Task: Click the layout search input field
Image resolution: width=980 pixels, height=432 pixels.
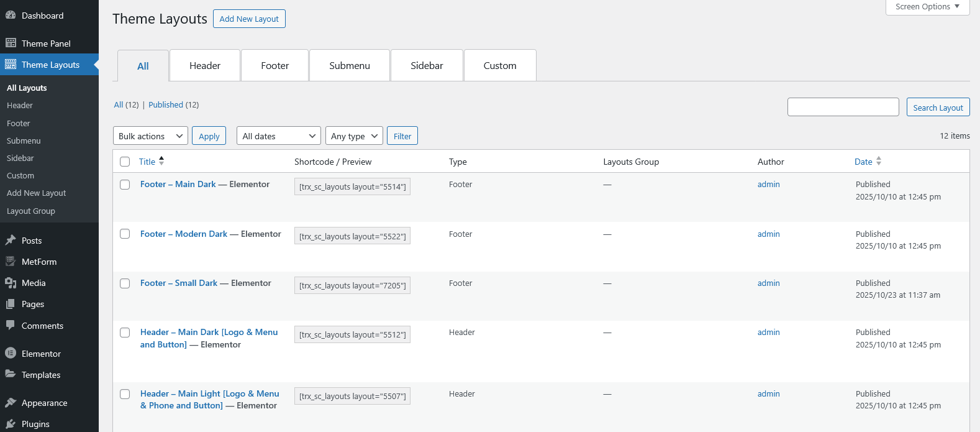Action: click(x=843, y=107)
